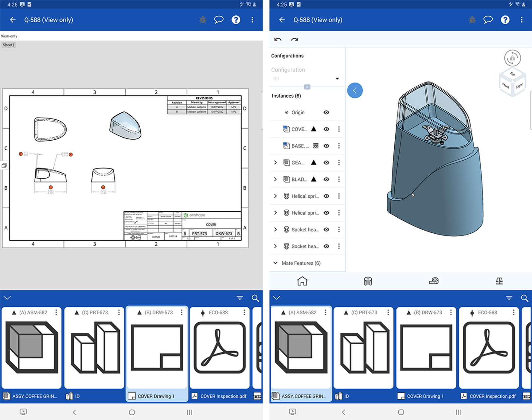Collapse the instances panel with the blue arrow
This screenshot has height=420, width=532.
[x=355, y=90]
